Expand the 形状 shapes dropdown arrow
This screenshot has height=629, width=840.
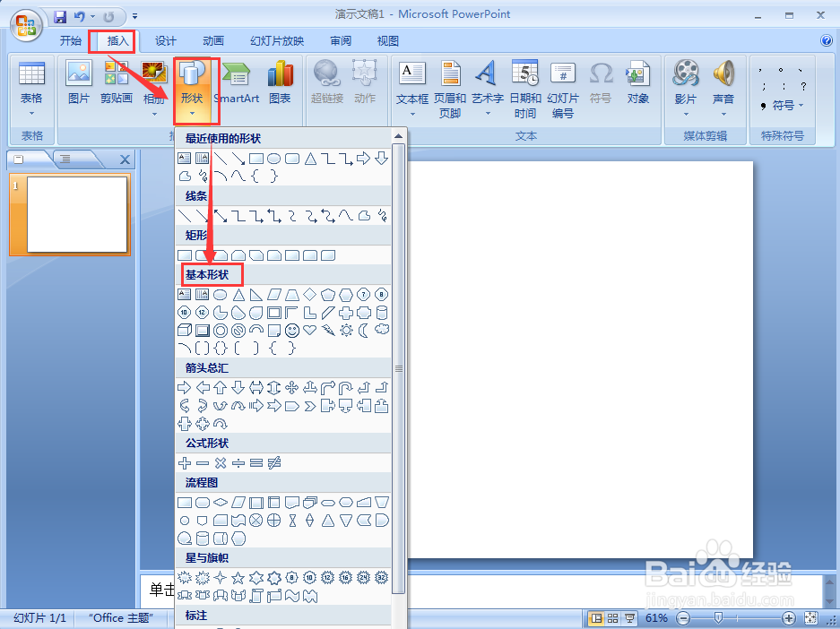[x=192, y=114]
